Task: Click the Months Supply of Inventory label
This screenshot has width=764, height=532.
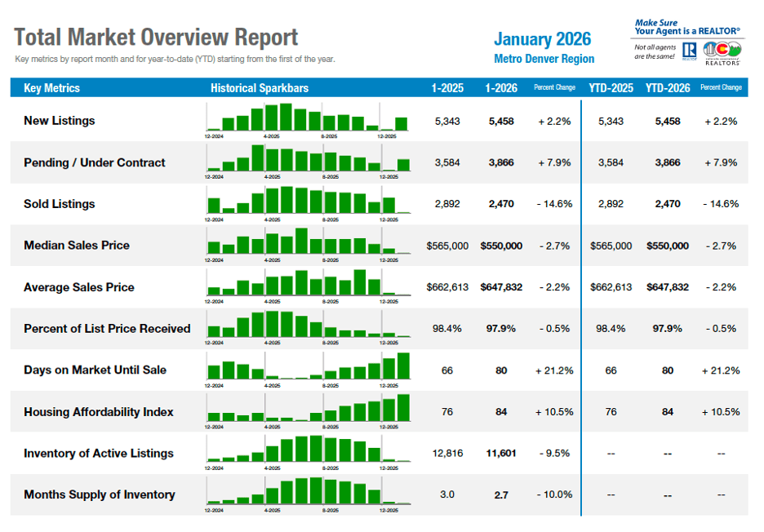Action: 99,494
